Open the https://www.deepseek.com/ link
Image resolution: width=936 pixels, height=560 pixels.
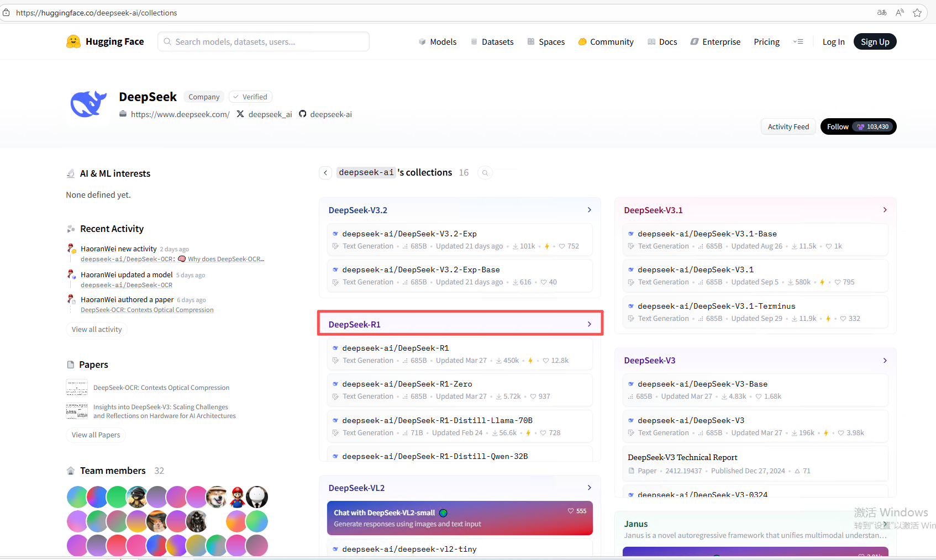[180, 114]
